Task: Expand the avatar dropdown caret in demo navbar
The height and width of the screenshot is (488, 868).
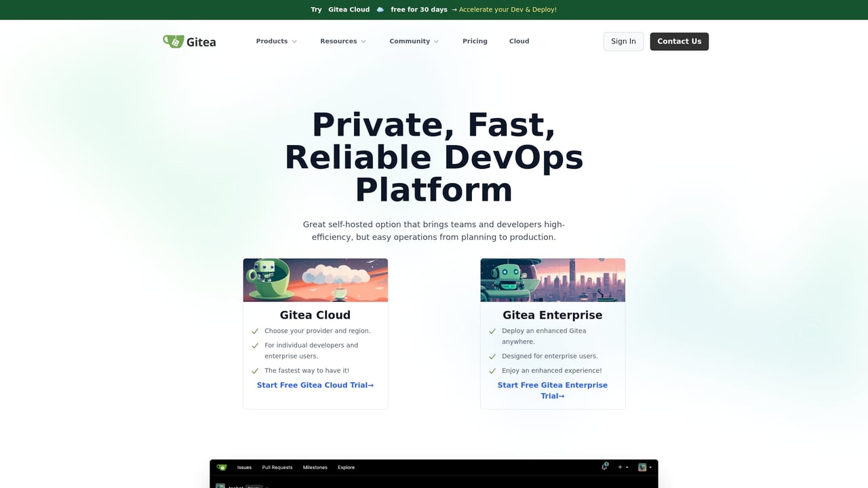Action: (x=651, y=467)
